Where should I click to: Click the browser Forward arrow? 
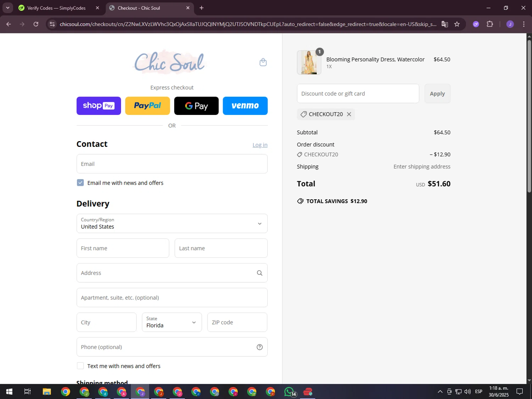(x=22, y=24)
